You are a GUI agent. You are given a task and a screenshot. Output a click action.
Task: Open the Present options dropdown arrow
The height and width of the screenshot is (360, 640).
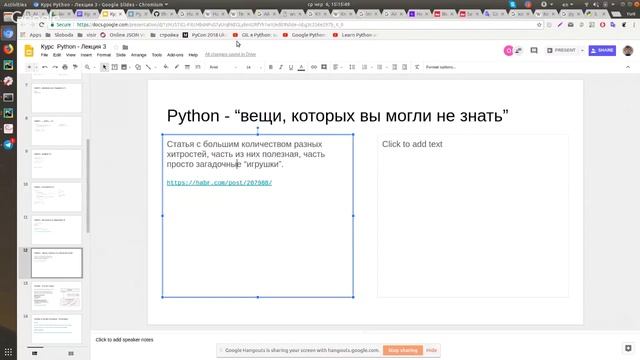click(x=582, y=50)
